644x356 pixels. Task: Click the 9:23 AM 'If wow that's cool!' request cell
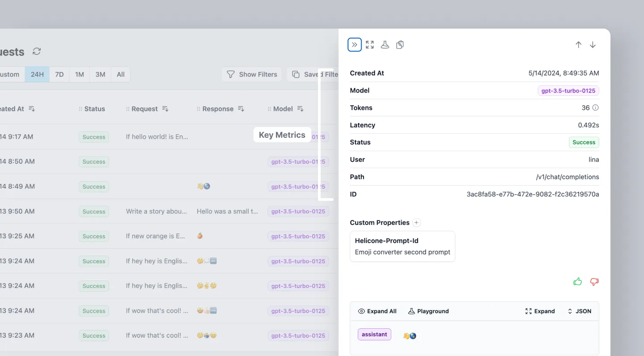[x=157, y=335]
